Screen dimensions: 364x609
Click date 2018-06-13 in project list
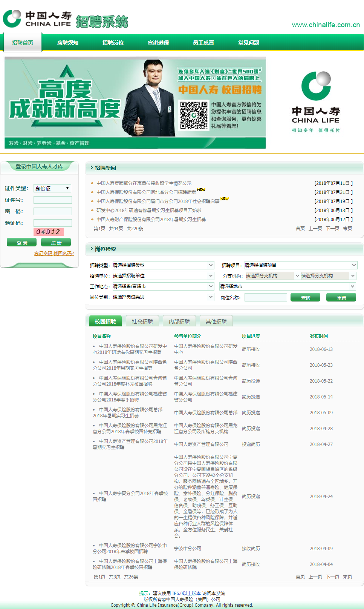point(321,349)
